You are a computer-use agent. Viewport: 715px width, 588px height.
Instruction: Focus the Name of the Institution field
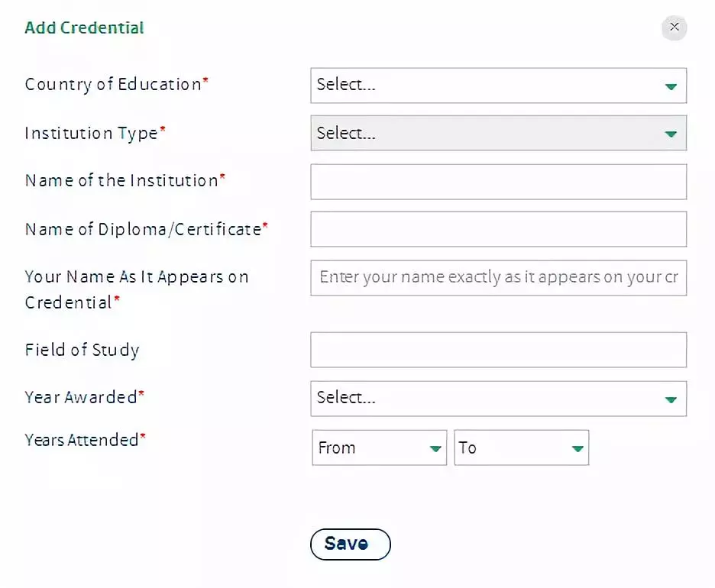click(498, 182)
